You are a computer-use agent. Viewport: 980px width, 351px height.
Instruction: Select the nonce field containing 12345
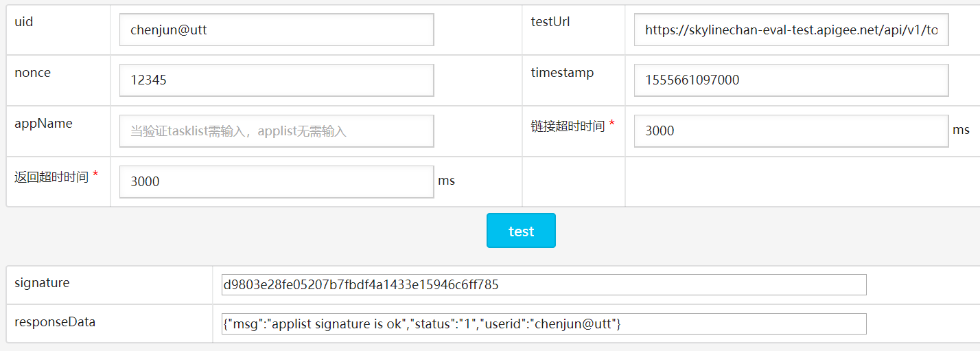276,80
